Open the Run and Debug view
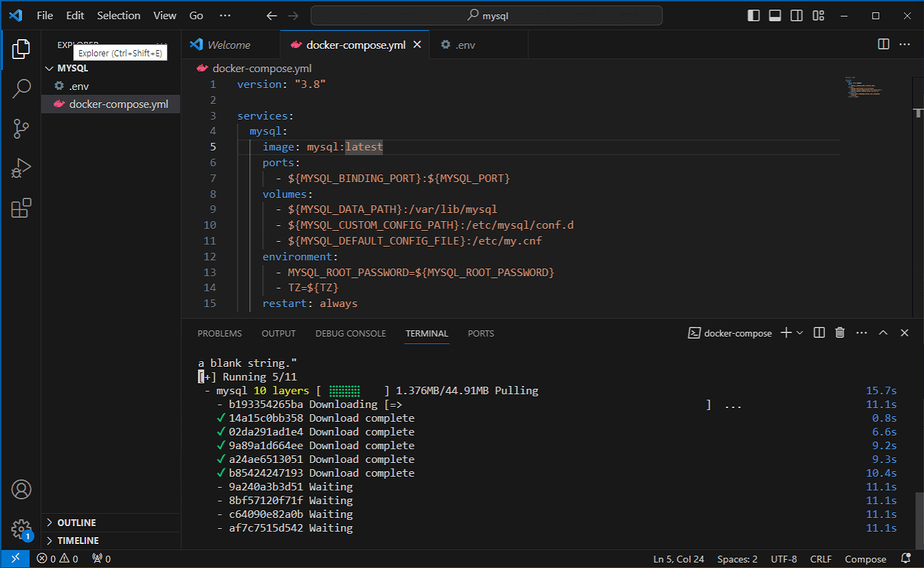Viewport: 924px width, 568px height. (21, 168)
